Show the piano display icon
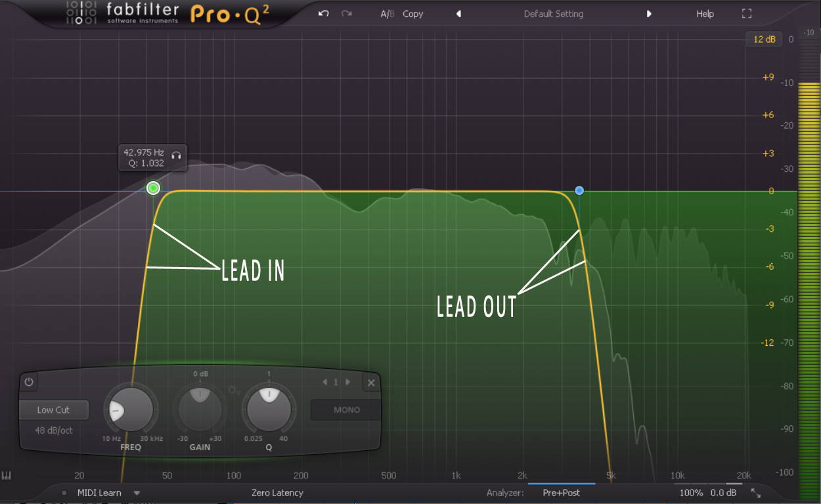The image size is (821, 504). coord(7,476)
